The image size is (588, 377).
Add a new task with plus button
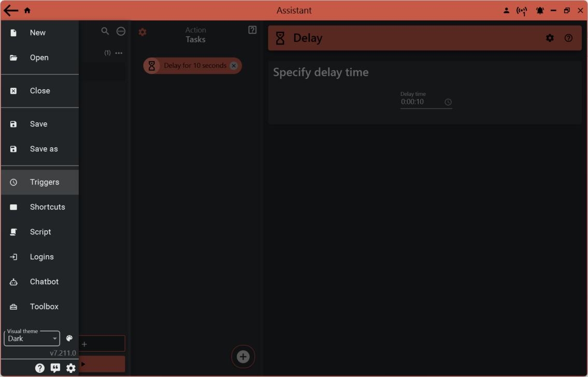(x=243, y=356)
